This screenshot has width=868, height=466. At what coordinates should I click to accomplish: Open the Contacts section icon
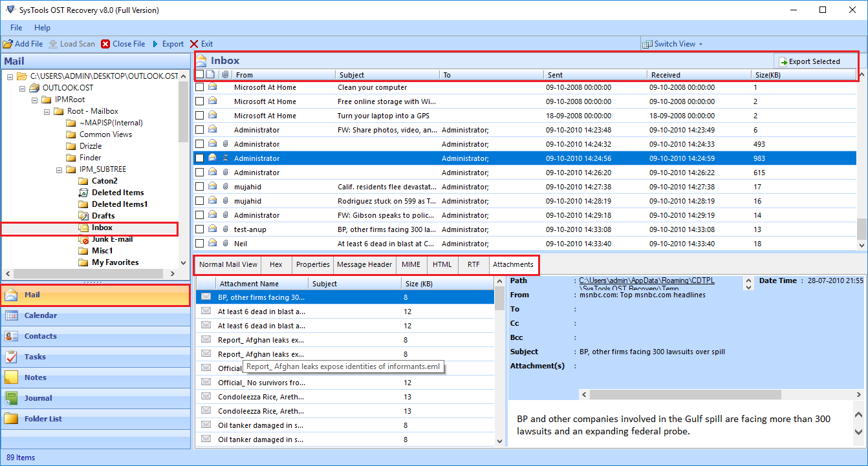click(x=12, y=336)
